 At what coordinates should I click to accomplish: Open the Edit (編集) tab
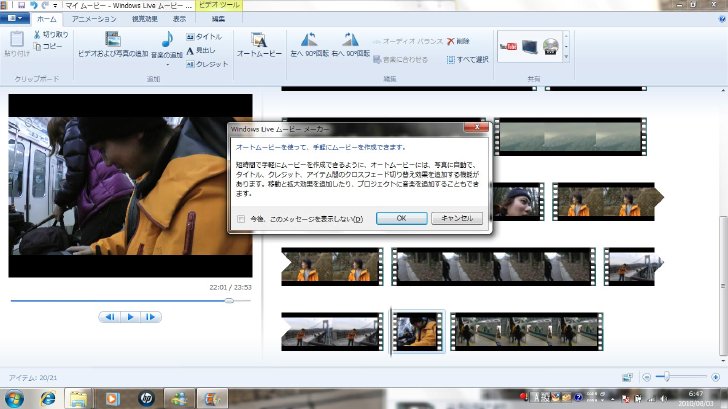pos(218,19)
